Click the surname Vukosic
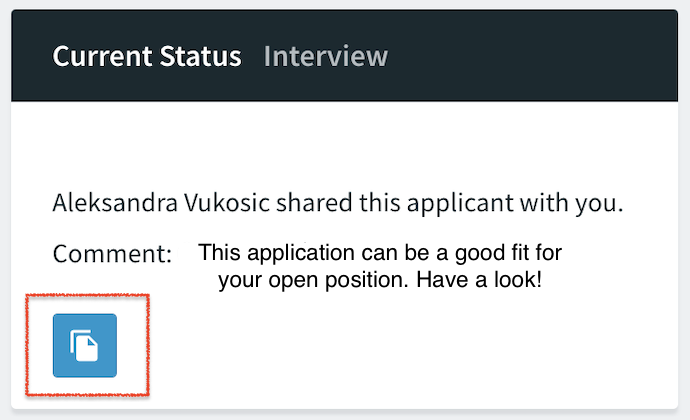Image resolution: width=690 pixels, height=420 pixels. point(227,203)
